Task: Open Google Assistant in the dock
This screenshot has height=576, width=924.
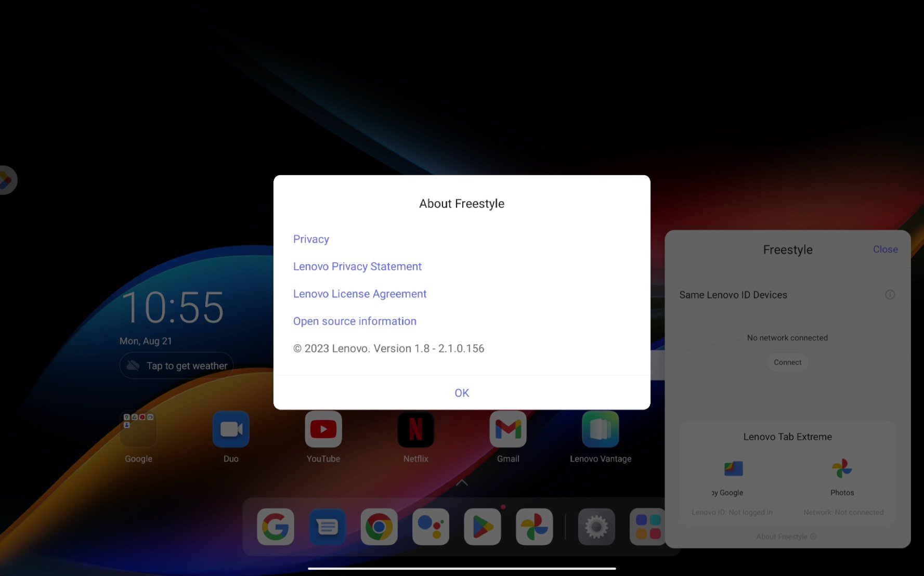Action: (431, 527)
